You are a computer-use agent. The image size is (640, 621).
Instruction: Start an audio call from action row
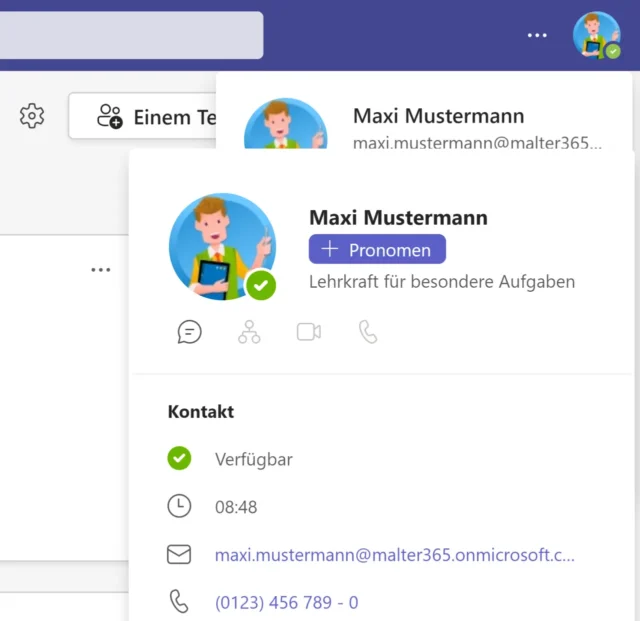coord(368,332)
